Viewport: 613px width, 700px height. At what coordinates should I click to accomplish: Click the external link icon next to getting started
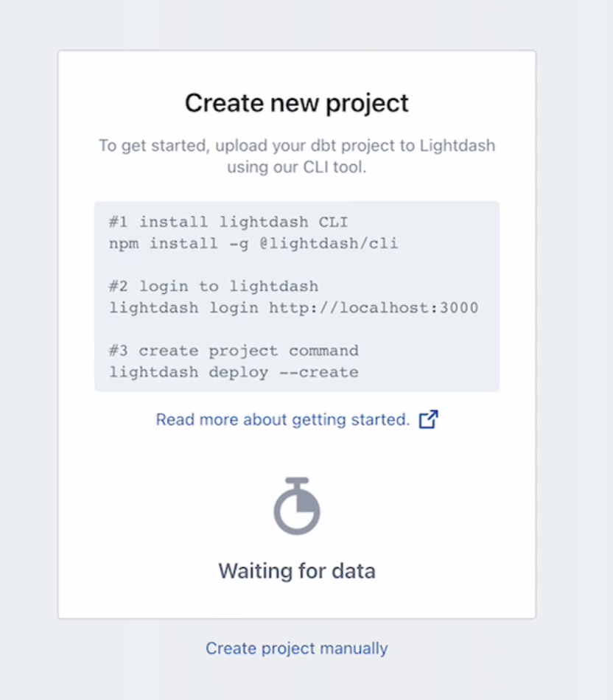coord(428,419)
